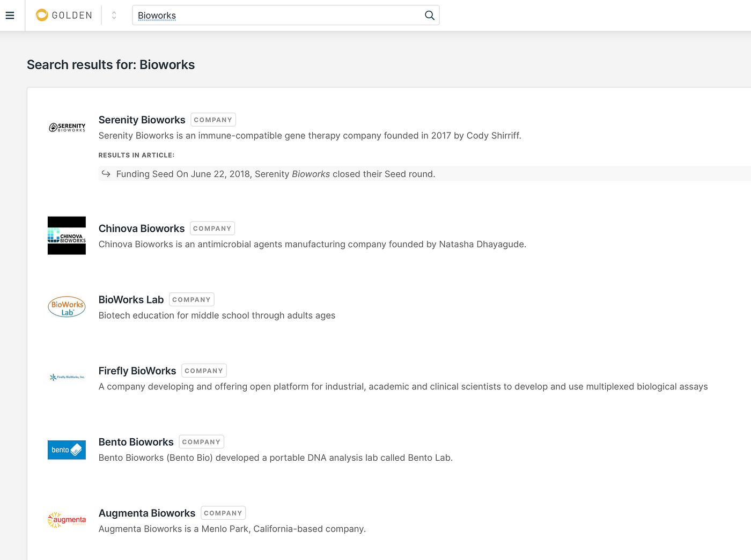The height and width of the screenshot is (560, 751).
Task: Click the COMPANY tag next to Bento Bioworks
Action: [201, 442]
